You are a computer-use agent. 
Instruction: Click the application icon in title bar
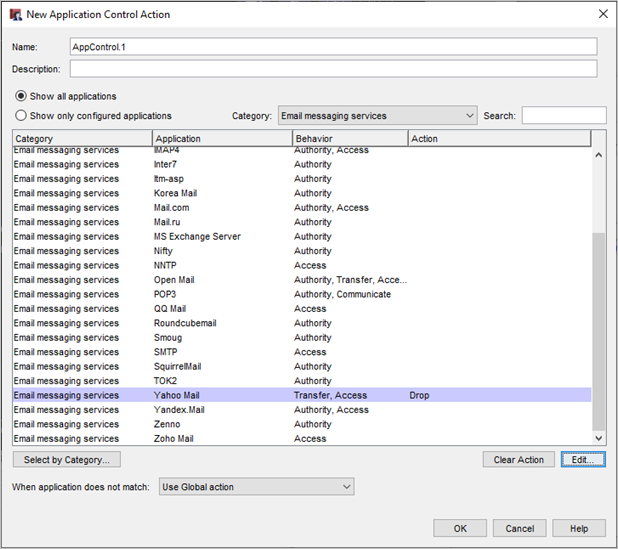point(16,15)
